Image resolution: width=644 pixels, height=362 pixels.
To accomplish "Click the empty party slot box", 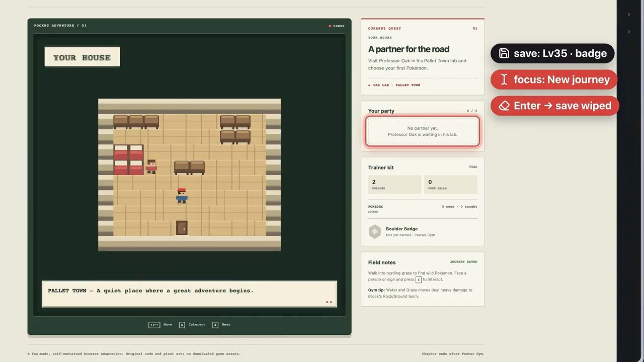I will click(x=423, y=132).
